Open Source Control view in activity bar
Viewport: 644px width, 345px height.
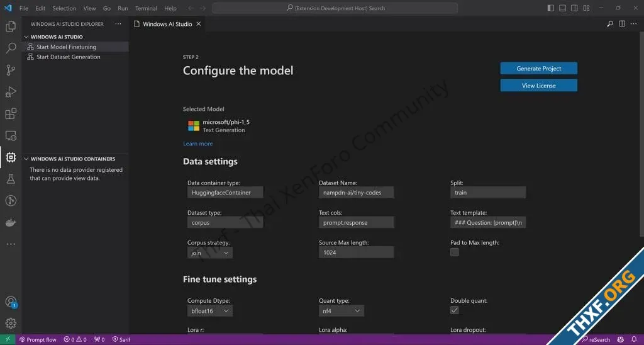click(x=11, y=70)
